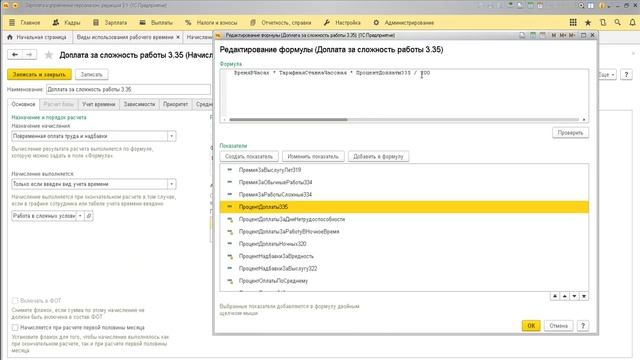Jump to bottom of indicators list

(x=584, y=296)
